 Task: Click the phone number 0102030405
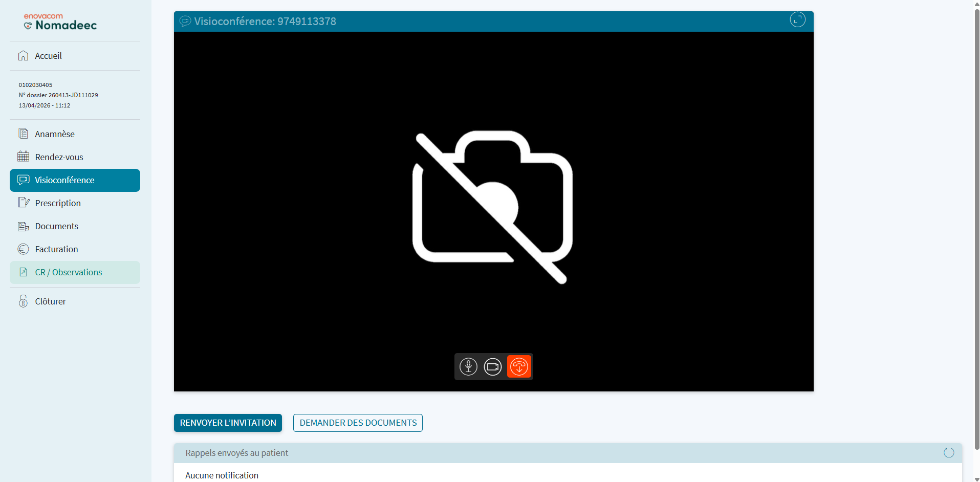[x=35, y=85]
